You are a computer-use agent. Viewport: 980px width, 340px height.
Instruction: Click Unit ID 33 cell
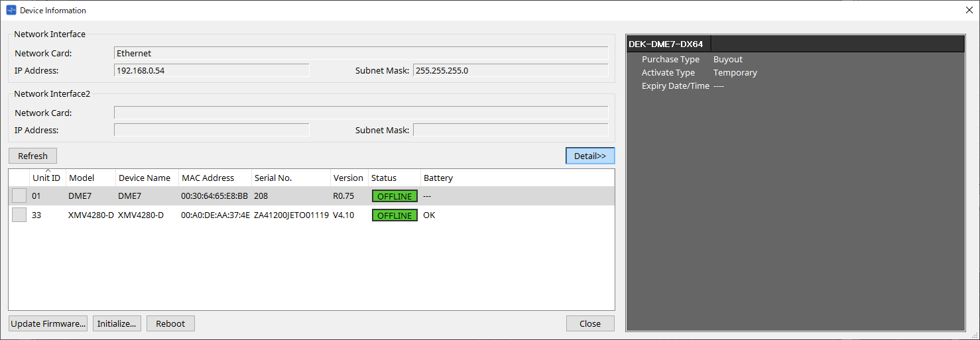pos(36,215)
